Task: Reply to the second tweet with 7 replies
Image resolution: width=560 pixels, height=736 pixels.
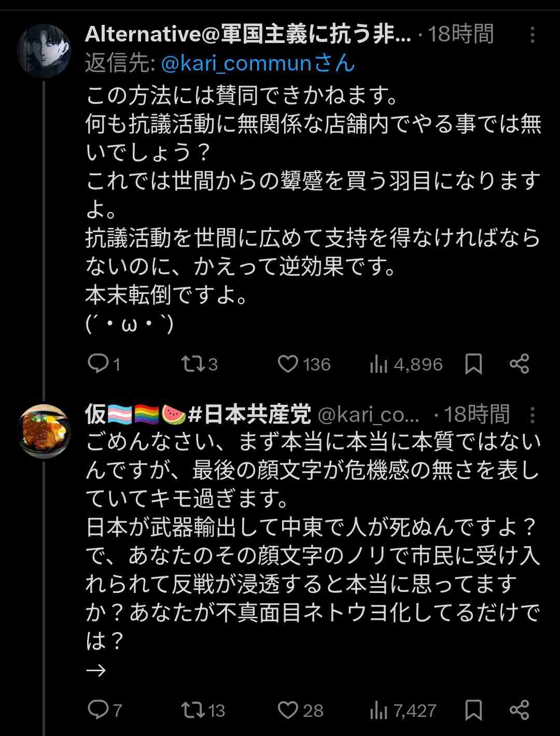Action: pyautogui.click(x=97, y=709)
